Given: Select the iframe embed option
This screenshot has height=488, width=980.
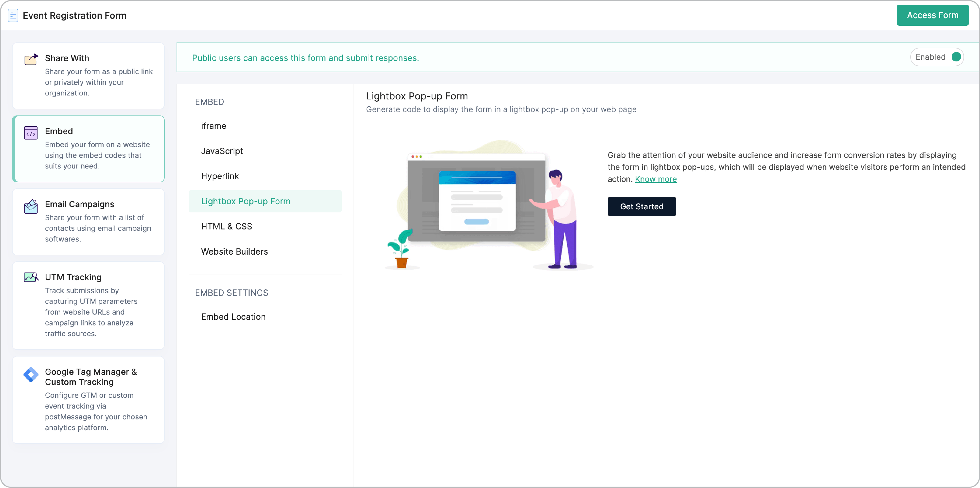Looking at the screenshot, I should pos(214,126).
